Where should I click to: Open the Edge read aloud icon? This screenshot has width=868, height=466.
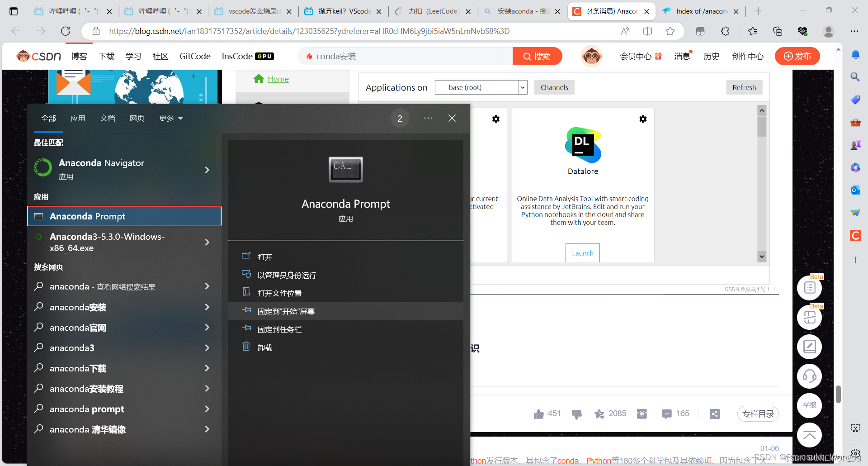(625, 31)
